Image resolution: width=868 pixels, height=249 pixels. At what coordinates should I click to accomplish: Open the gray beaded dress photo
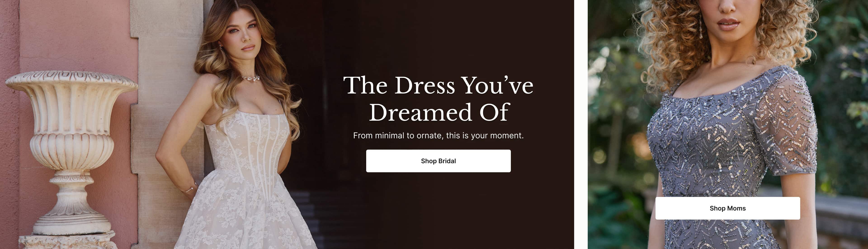[728, 124]
